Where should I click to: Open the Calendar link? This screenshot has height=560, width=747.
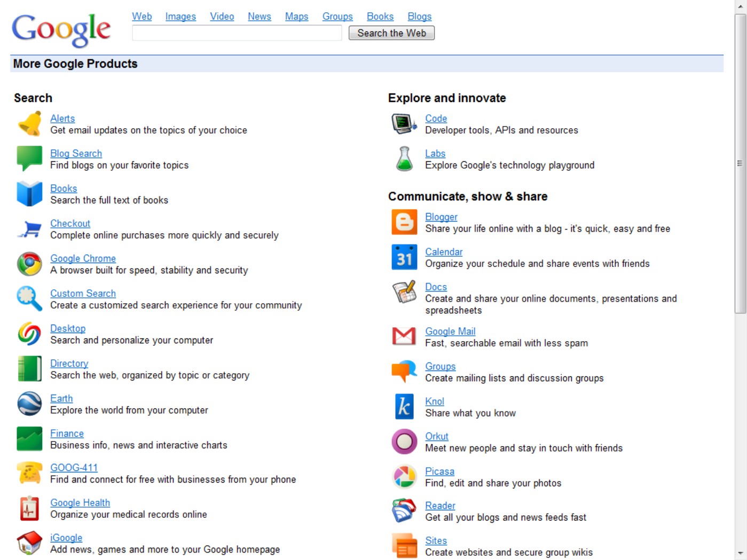click(444, 251)
